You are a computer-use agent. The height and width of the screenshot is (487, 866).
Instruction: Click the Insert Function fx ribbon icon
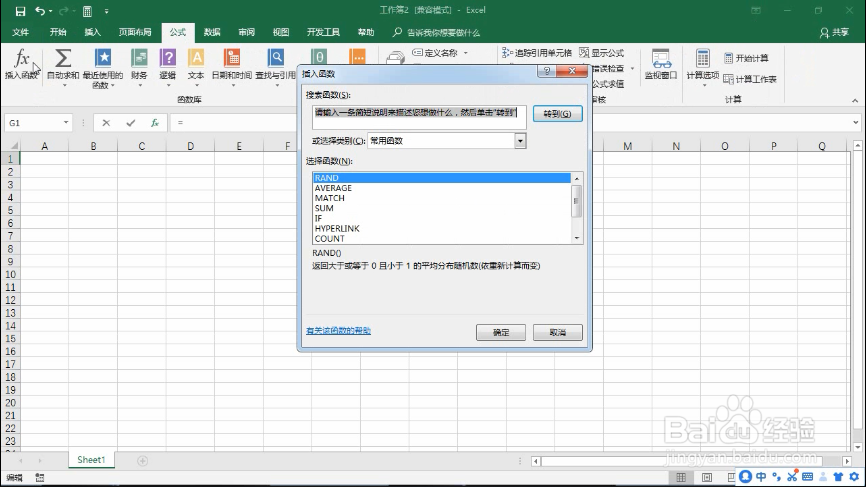click(x=21, y=63)
